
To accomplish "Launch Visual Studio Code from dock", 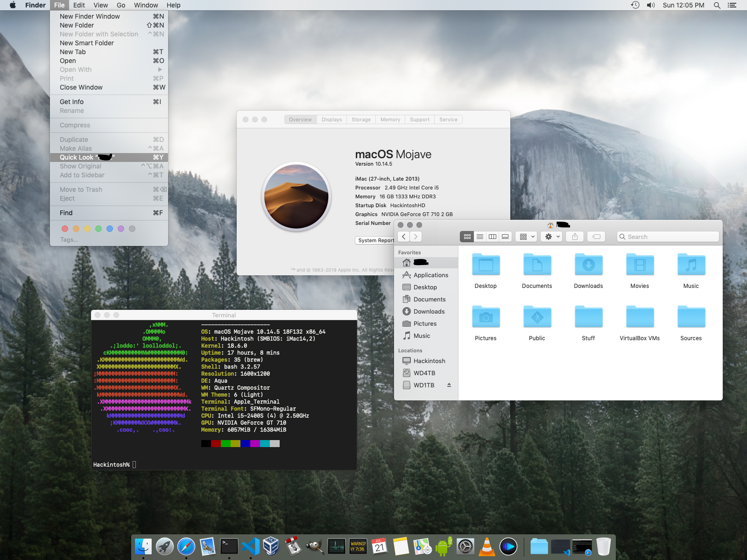I will [x=251, y=546].
